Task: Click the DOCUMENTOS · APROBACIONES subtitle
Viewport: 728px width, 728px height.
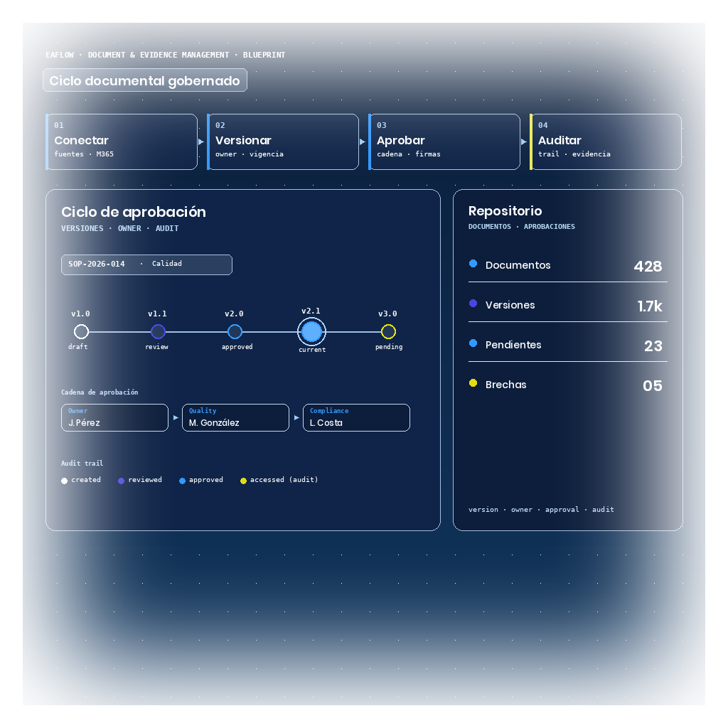Action: coord(521,227)
